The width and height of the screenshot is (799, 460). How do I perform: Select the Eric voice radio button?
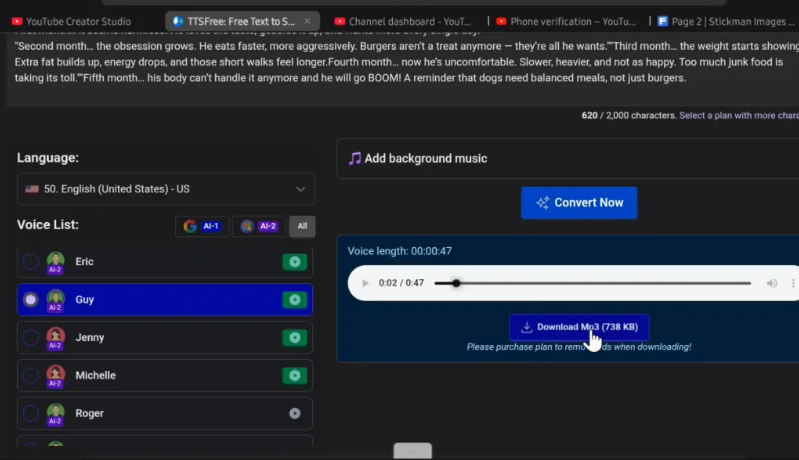point(31,262)
